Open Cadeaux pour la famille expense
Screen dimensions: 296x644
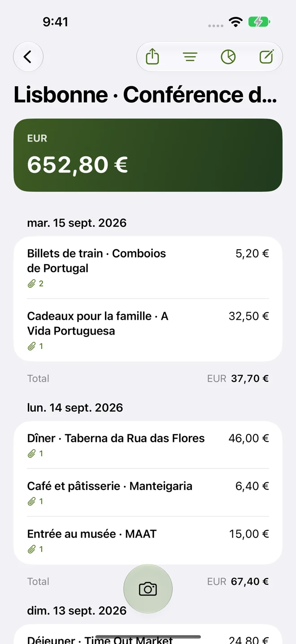[148, 330]
